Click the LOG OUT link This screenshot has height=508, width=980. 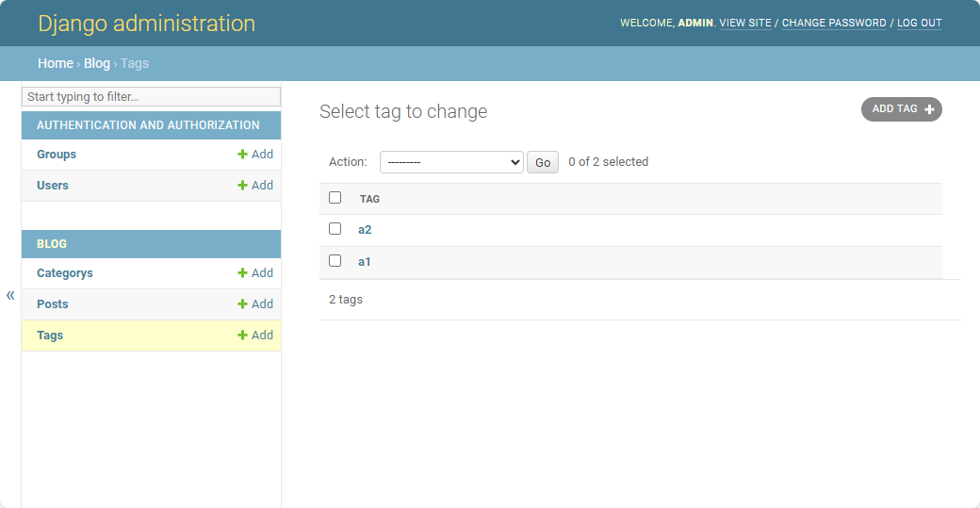[x=920, y=23]
